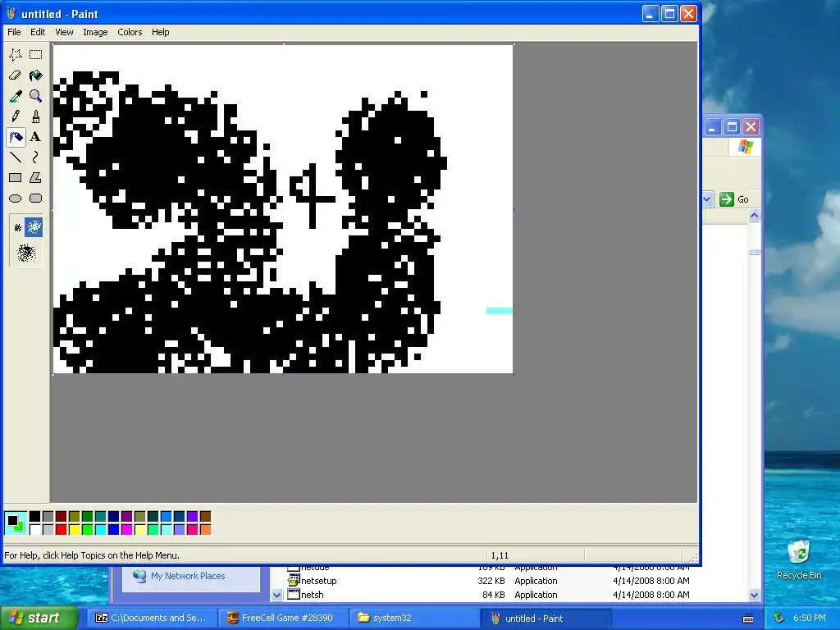
Task: Select the Text tool
Action: tap(36, 137)
